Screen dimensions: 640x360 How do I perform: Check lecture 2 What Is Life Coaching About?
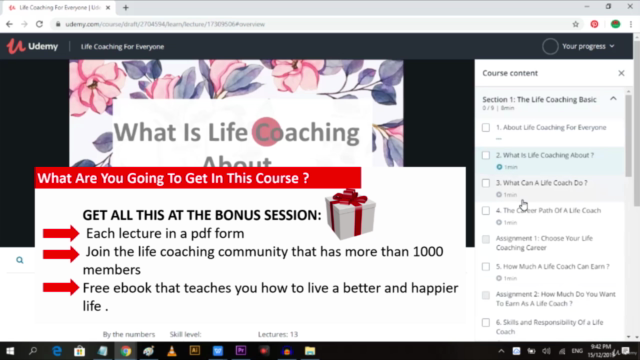(486, 155)
